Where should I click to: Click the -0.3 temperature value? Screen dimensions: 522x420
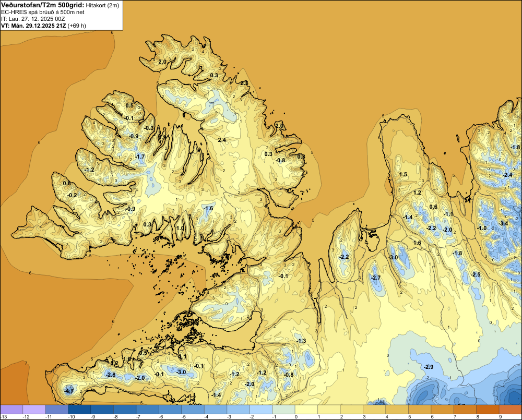149,128
